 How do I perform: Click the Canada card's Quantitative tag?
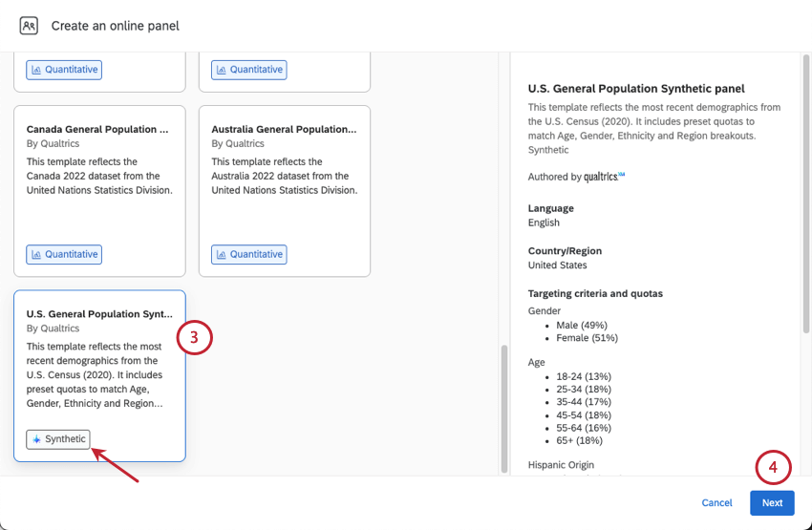pos(64,255)
